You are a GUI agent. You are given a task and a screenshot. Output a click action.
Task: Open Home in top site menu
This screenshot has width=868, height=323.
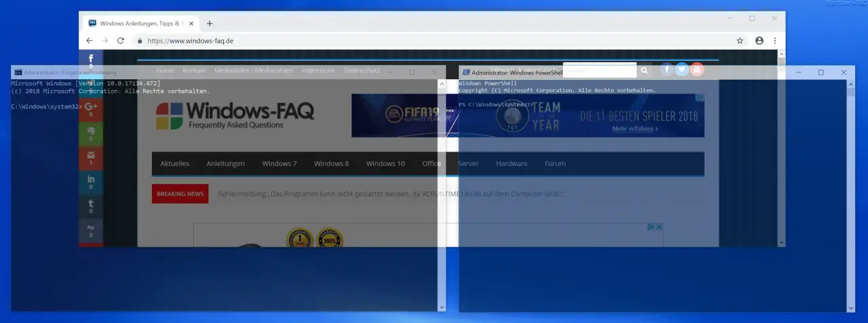[x=165, y=70]
